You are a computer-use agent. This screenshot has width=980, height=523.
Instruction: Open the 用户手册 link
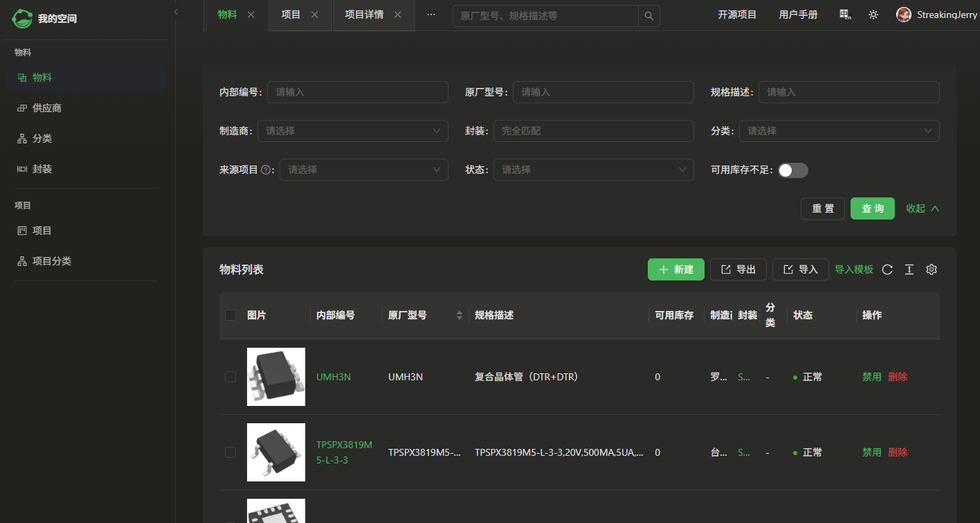(798, 15)
